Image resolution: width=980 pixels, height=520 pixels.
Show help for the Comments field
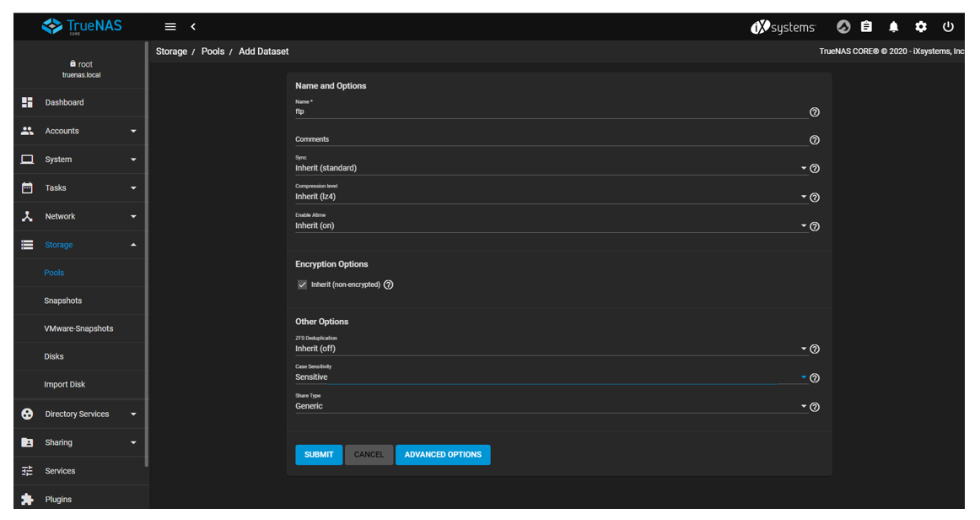coord(815,140)
